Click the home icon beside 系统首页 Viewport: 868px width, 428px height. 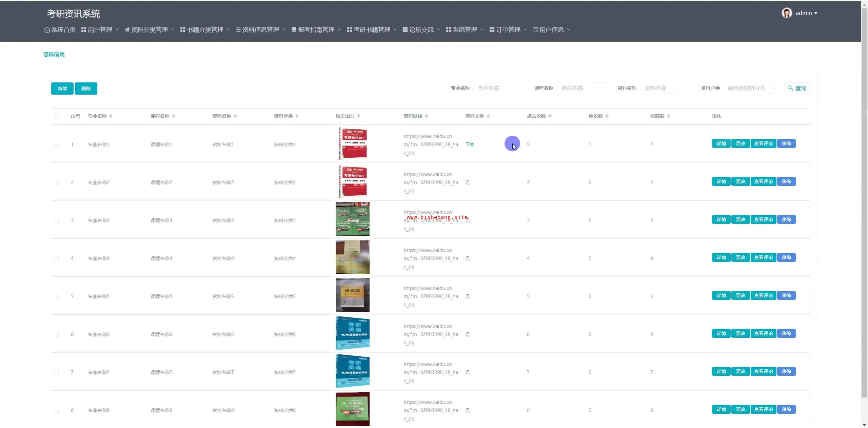pyautogui.click(x=47, y=30)
